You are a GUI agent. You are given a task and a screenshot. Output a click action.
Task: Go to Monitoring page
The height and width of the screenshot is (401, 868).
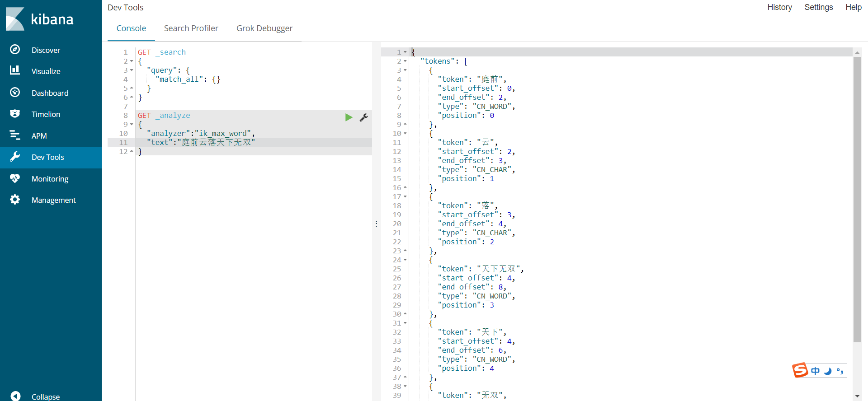click(50, 179)
